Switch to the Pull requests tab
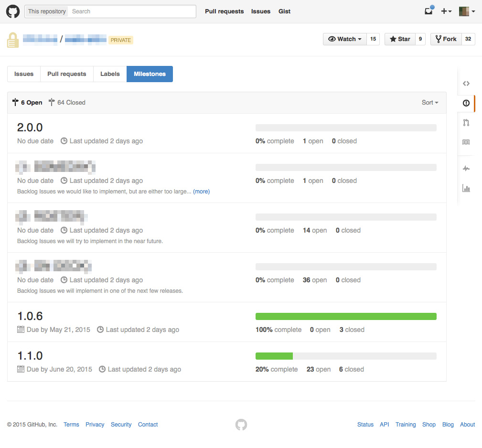 (x=67, y=74)
